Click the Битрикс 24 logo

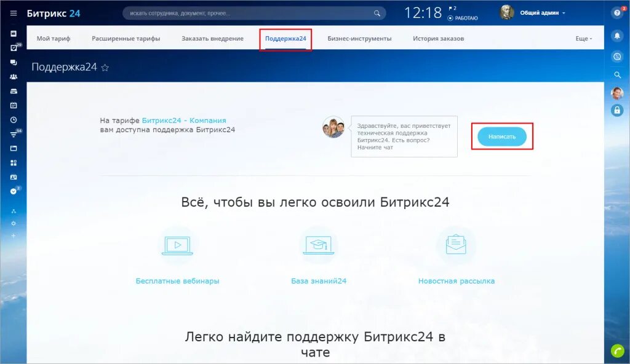(x=54, y=14)
